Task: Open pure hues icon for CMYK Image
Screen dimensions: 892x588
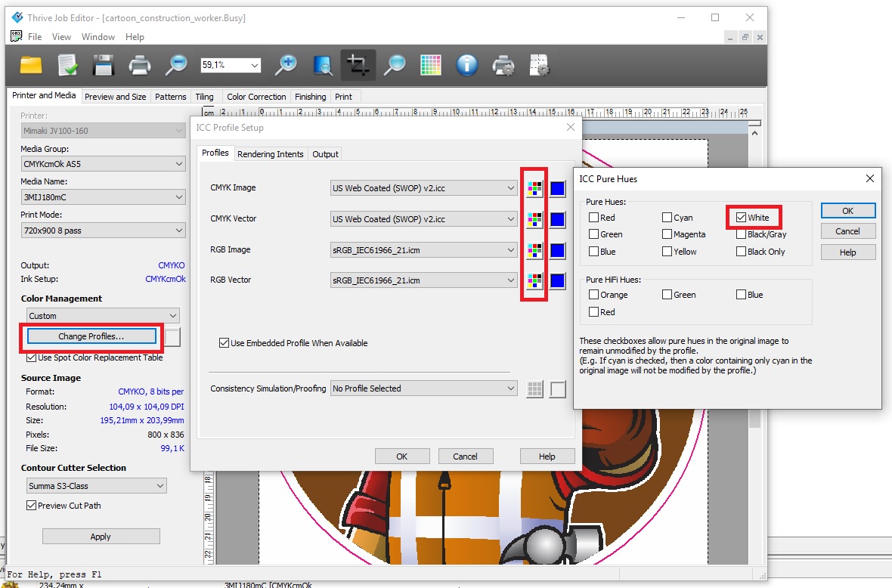Action: point(534,188)
